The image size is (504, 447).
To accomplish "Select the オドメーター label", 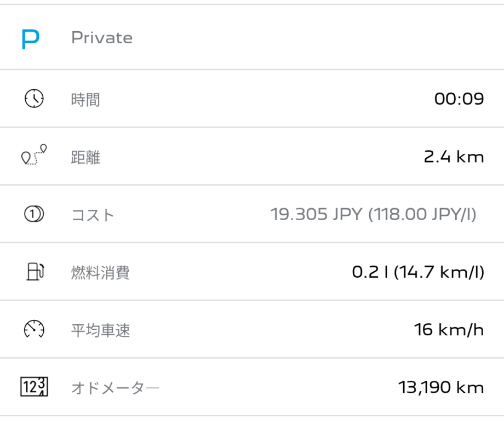I will pos(115,388).
